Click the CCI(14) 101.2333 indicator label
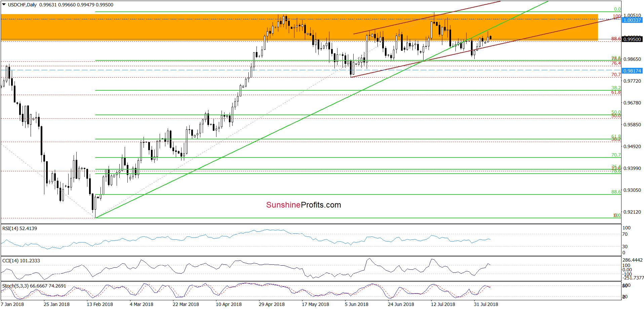 21,261
